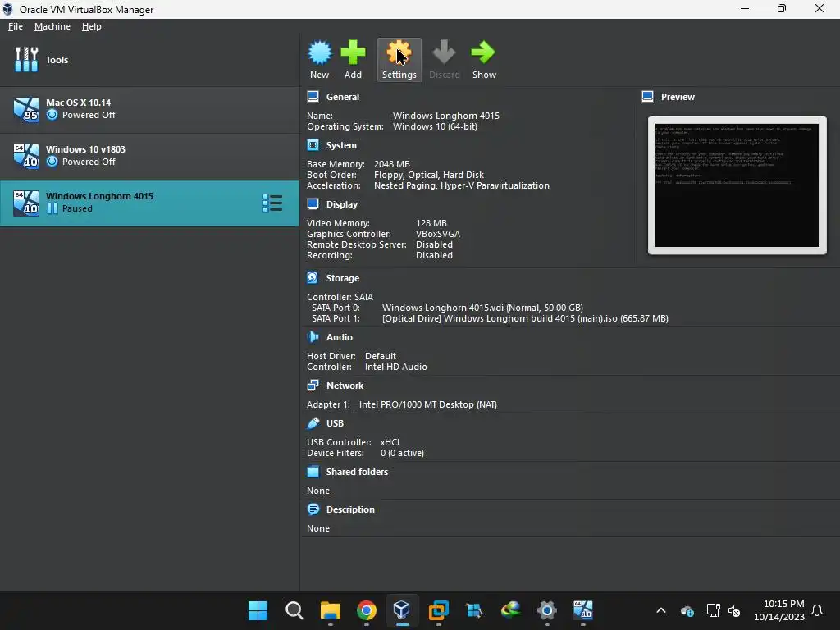Viewport: 840px width, 630px height.
Task: Click the '128 MB' video memory value
Action: coord(431,223)
